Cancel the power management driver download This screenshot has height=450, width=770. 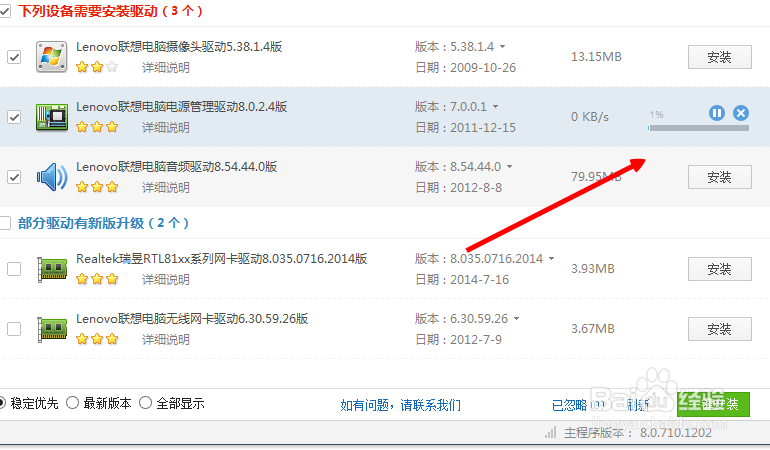tap(741, 113)
